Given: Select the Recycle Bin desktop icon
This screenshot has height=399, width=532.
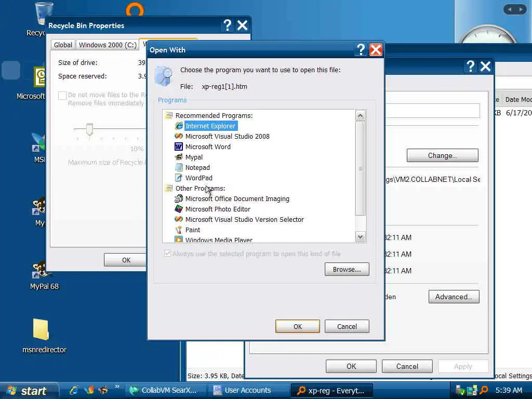Looking at the screenshot, I should 43,14.
